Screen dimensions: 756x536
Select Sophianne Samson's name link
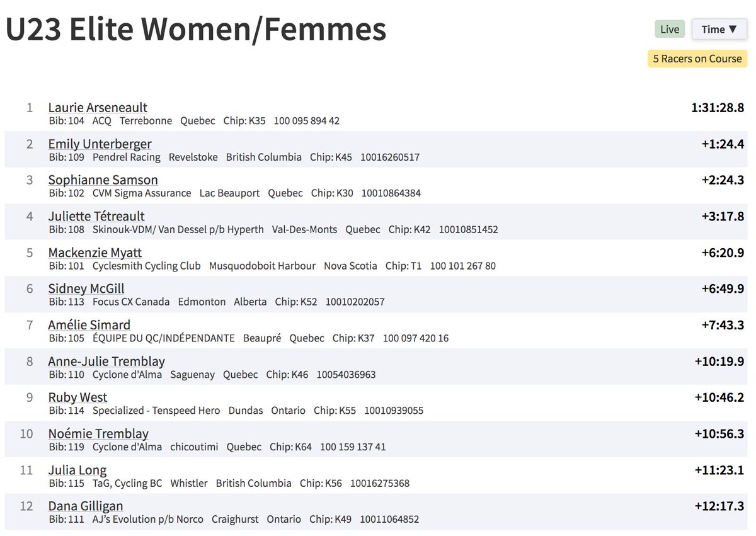[103, 180]
